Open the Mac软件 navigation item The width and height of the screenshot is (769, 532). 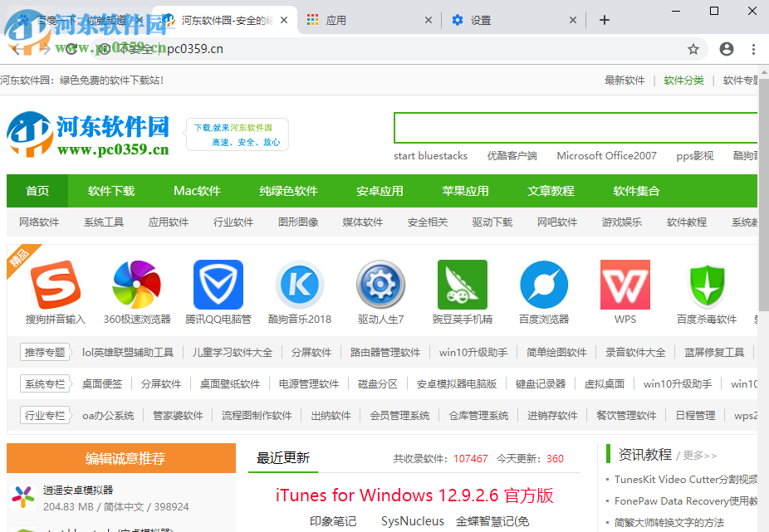197,191
